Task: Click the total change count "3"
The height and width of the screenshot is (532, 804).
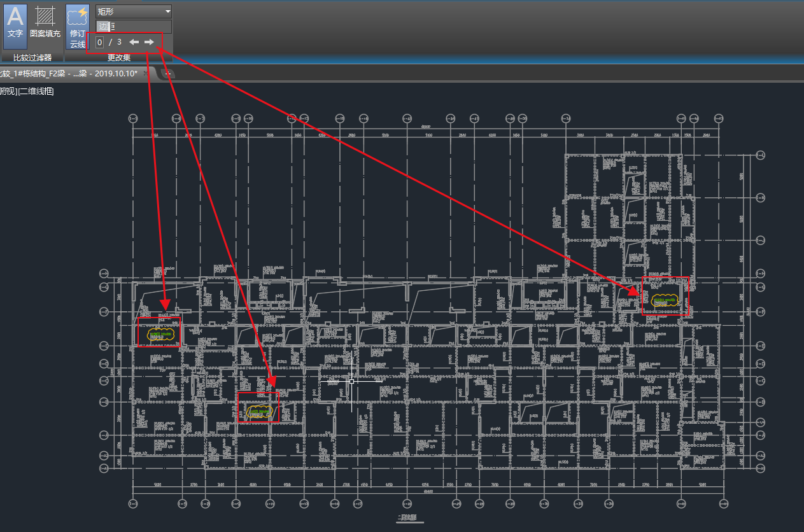Action: (x=119, y=42)
